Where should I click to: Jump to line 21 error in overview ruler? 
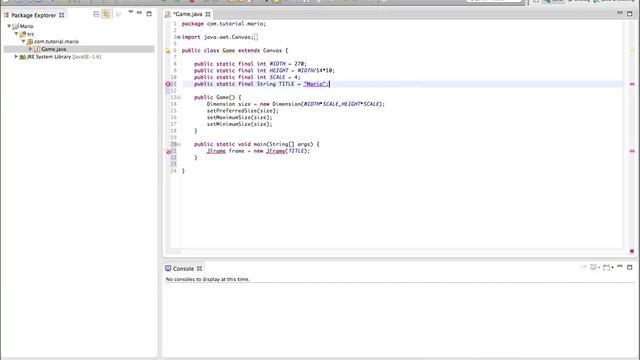tap(632, 151)
